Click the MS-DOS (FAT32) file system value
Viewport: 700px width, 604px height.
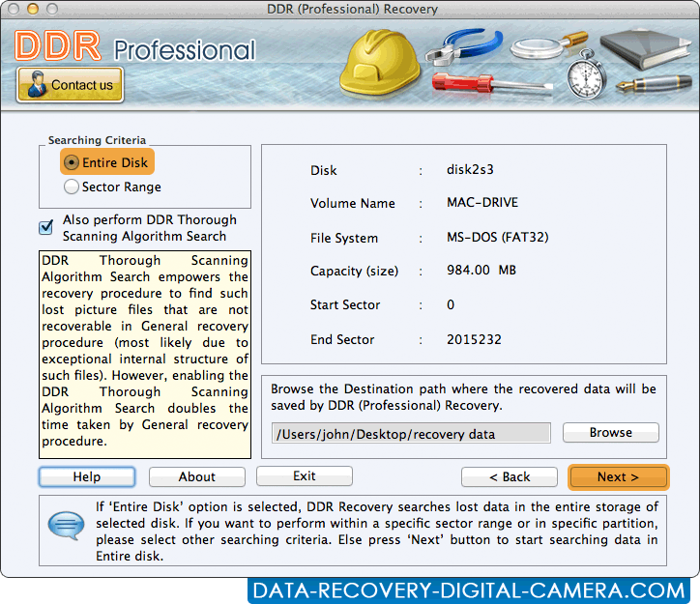coord(498,237)
